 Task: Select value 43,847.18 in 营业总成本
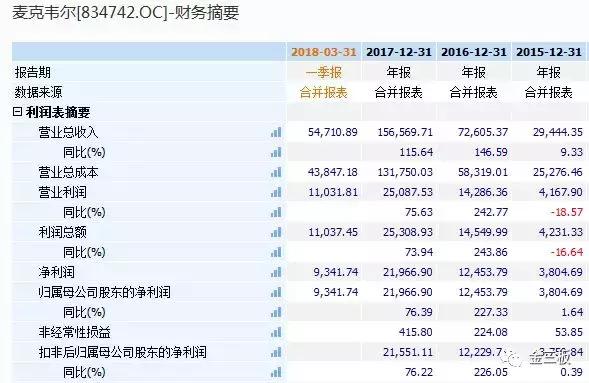pyautogui.click(x=333, y=172)
